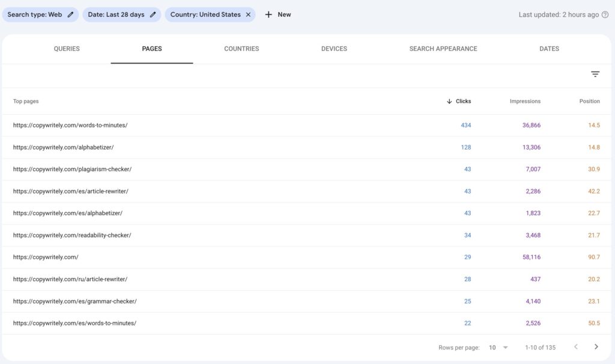Image resolution: width=615 pixels, height=364 pixels.
Task: View the Dates tab
Action: pyautogui.click(x=549, y=49)
